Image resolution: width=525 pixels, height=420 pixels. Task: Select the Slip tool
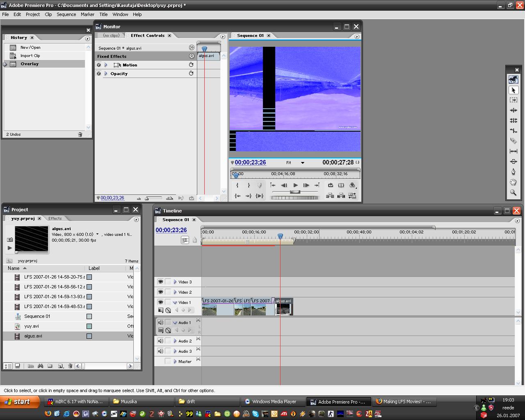coord(513,151)
